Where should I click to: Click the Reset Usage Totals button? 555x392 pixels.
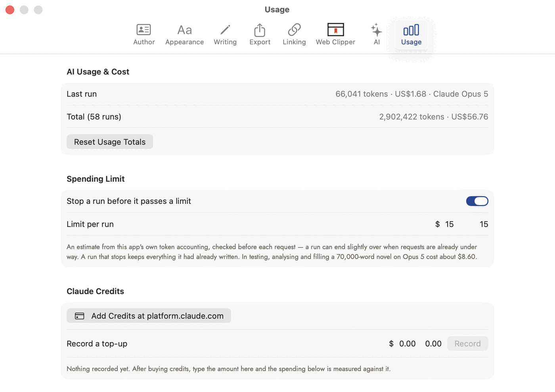110,142
